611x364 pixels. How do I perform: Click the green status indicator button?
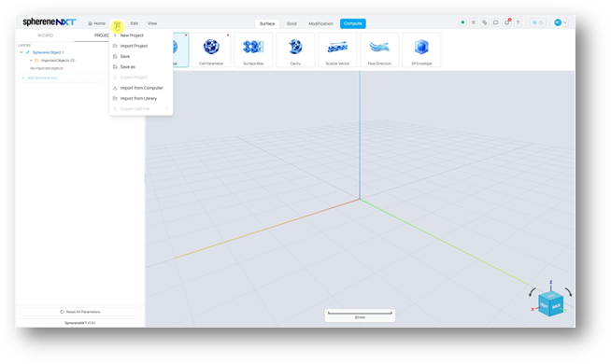tap(462, 22)
